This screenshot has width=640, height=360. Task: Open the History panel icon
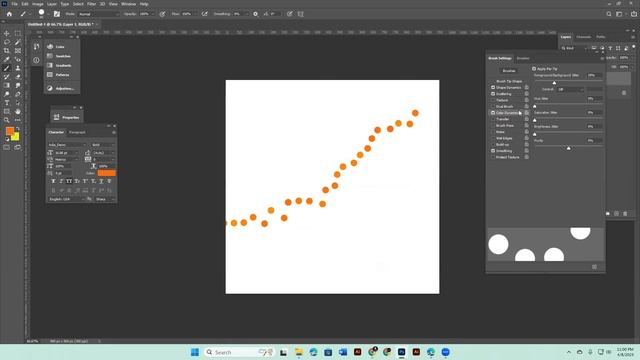[x=36, y=47]
